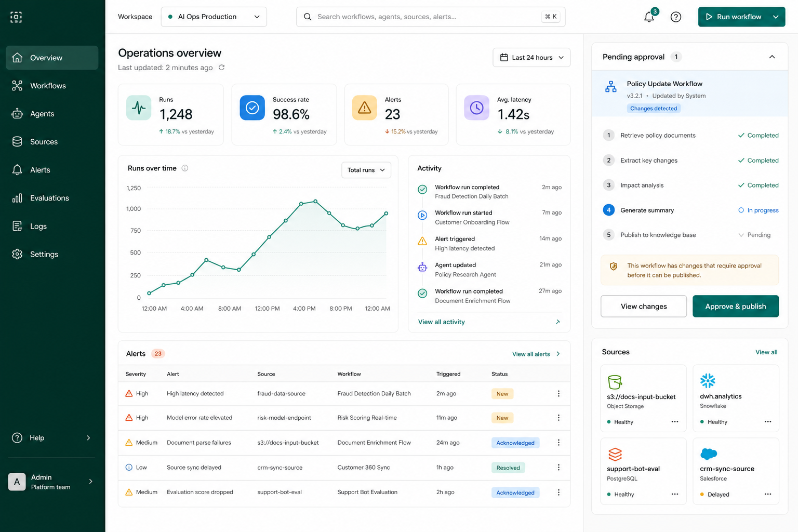Open the Last 24 hours date range dropdown
The image size is (798, 532).
tap(531, 57)
